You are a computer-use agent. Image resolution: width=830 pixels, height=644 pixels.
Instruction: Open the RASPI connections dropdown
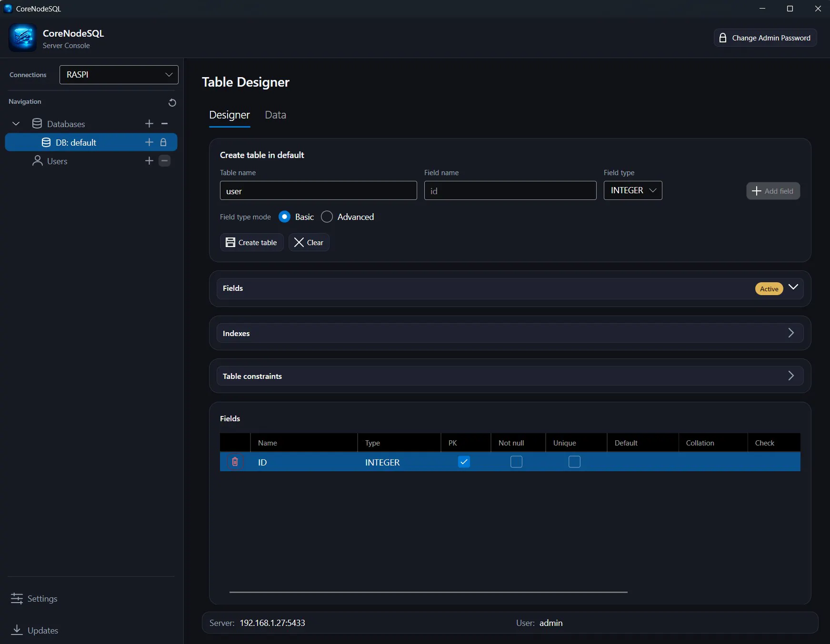119,75
